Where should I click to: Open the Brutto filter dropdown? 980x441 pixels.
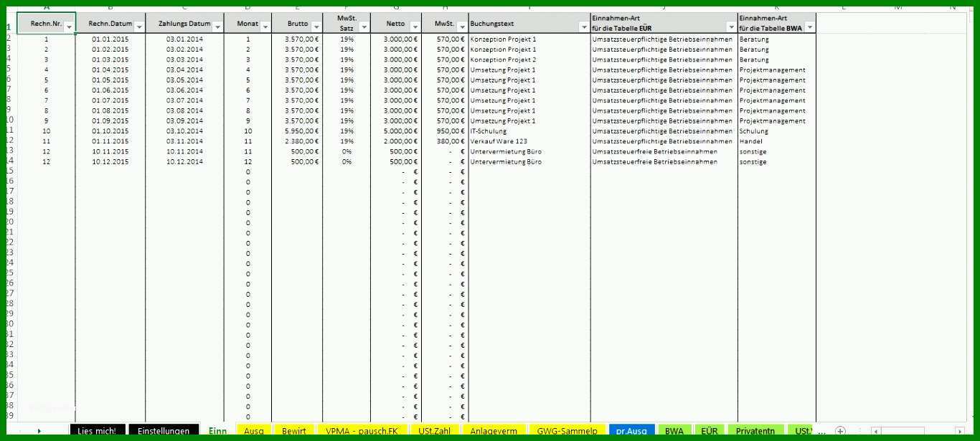pyautogui.click(x=316, y=27)
